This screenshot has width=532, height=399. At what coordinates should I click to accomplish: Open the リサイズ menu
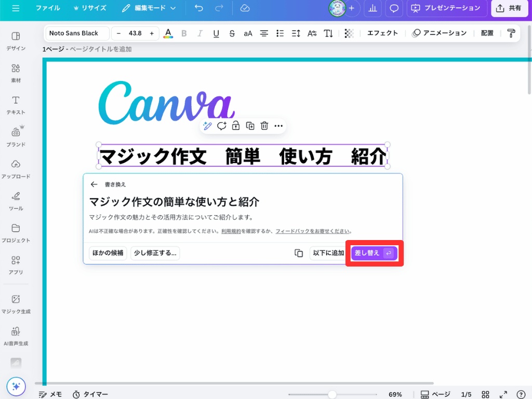coord(90,8)
